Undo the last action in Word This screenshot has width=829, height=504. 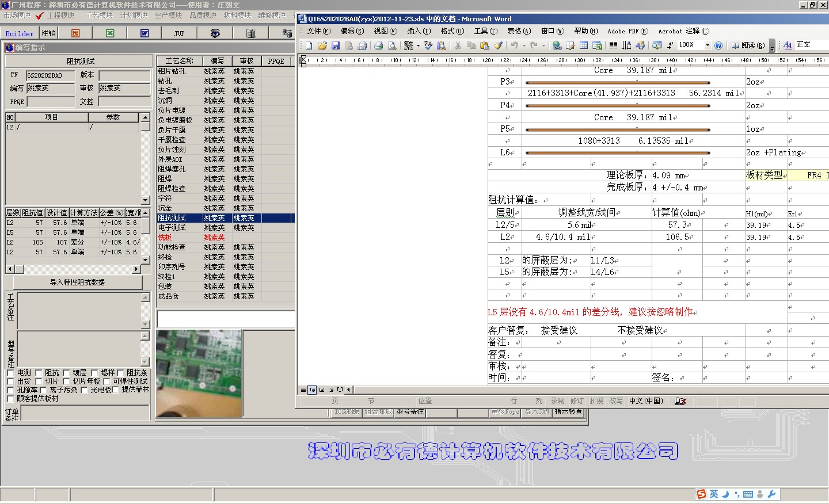click(x=514, y=45)
